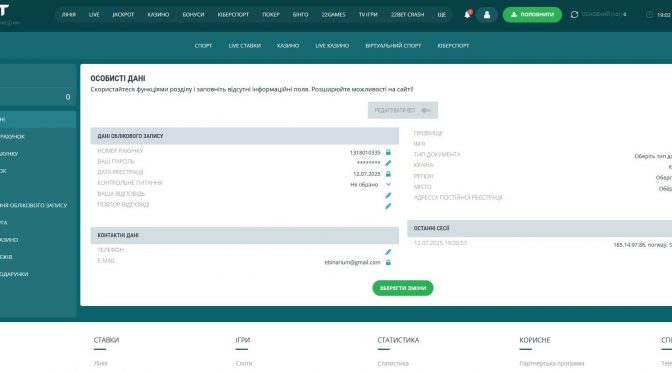Viewport: 672px width, 372px height.
Task: Click the lock icon beside registration date
Action: tap(388, 174)
